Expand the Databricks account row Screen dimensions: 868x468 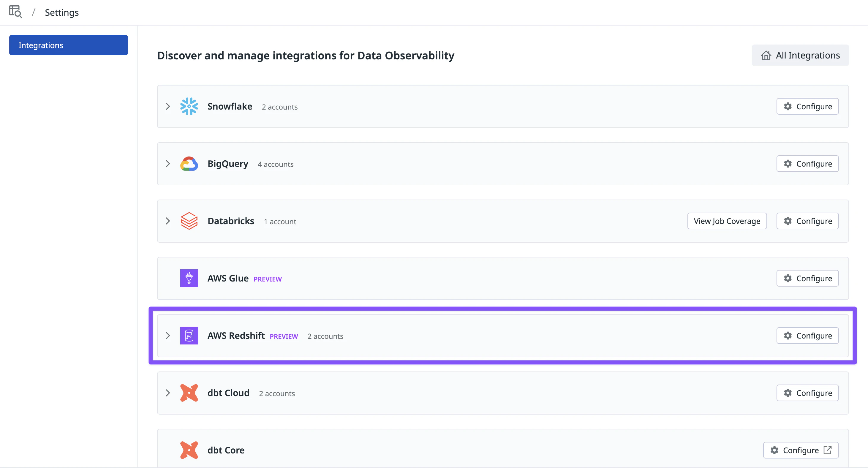pyautogui.click(x=168, y=221)
